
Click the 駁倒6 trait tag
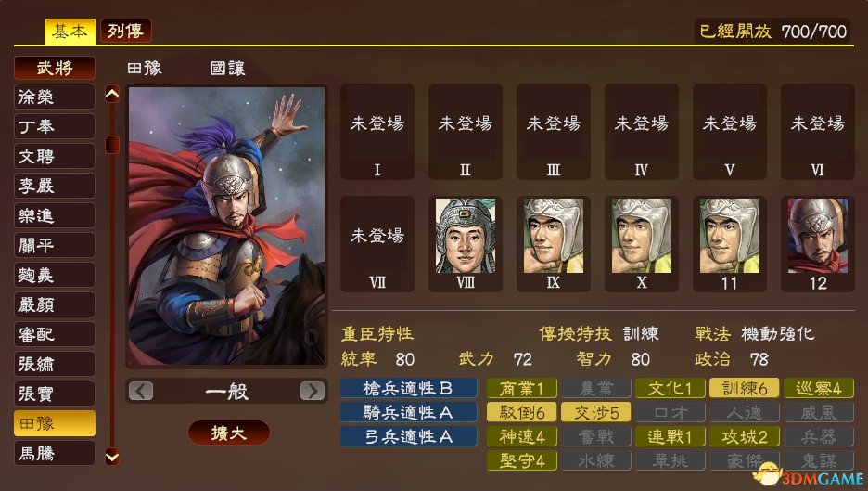tap(521, 412)
